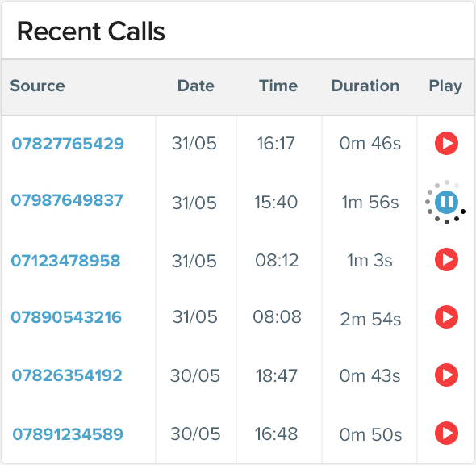Select the 1m 56s duration cell
The image size is (476, 465).
(370, 203)
